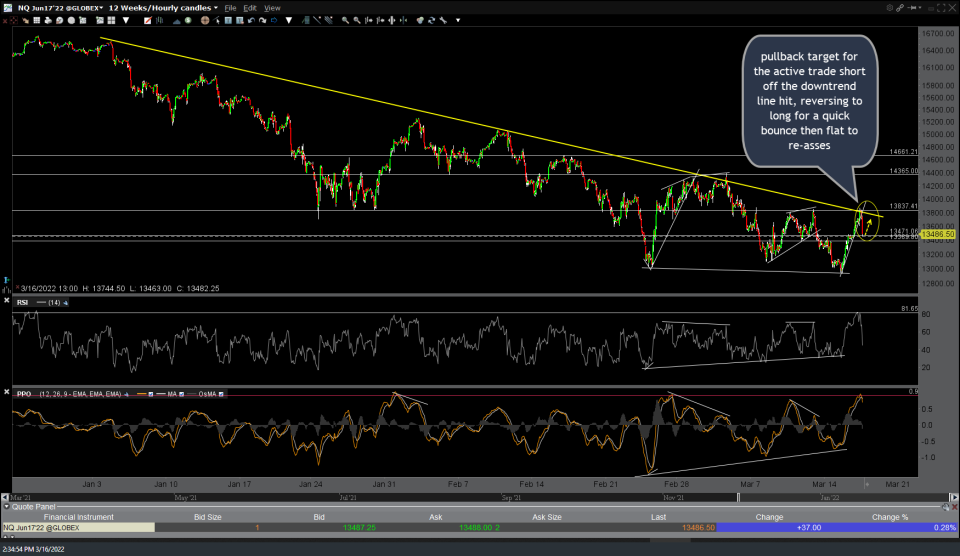960x556 pixels.
Task: Close the Quote Panel with red X
Action: (954, 507)
